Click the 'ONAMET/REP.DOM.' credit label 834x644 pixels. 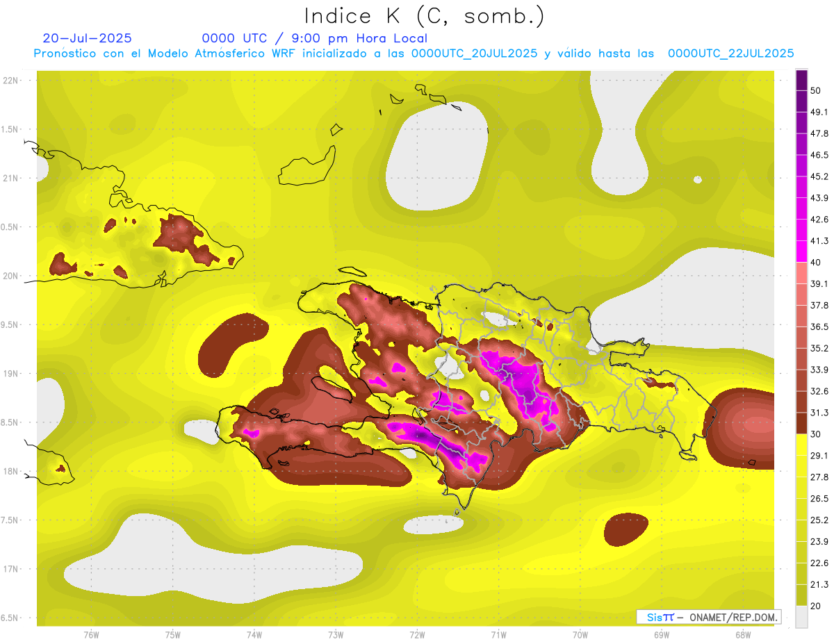click(x=733, y=617)
